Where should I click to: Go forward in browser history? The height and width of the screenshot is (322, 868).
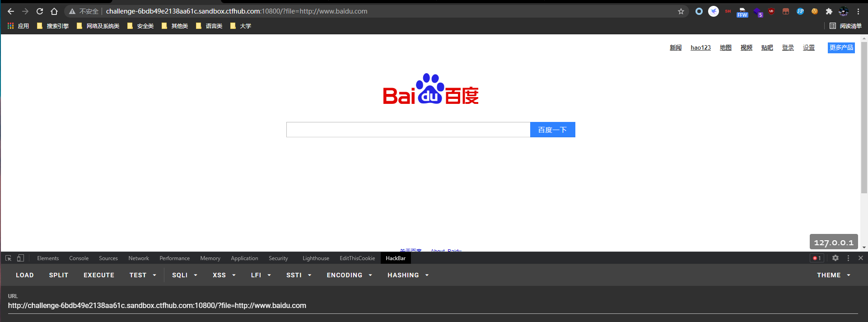[x=25, y=11]
